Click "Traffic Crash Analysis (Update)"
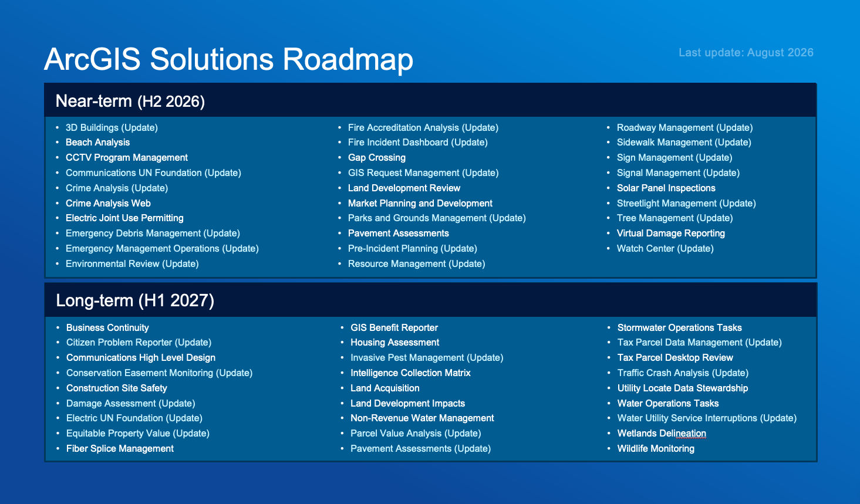This screenshot has width=860, height=504. click(683, 373)
